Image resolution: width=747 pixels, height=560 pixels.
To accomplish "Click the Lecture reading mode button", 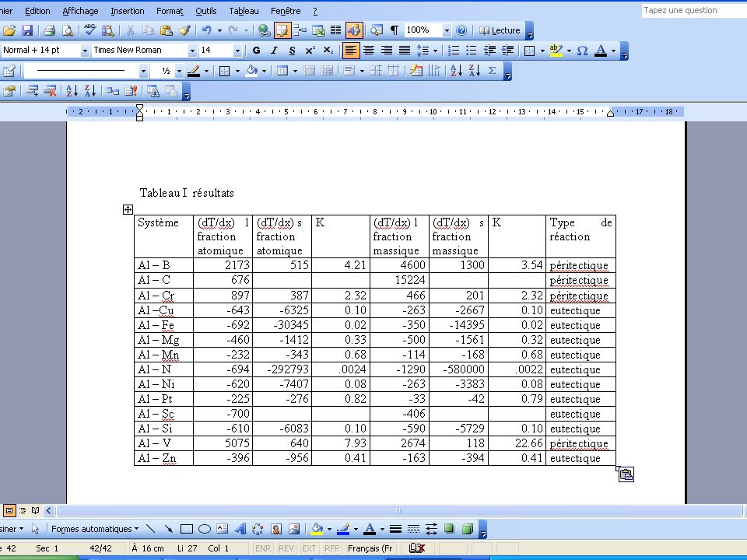I will tap(500, 30).
